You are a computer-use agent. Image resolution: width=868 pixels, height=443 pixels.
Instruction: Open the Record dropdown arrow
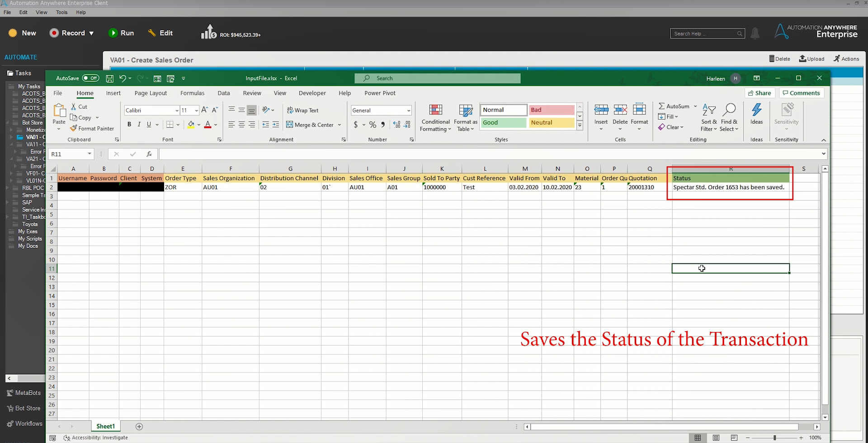(91, 33)
